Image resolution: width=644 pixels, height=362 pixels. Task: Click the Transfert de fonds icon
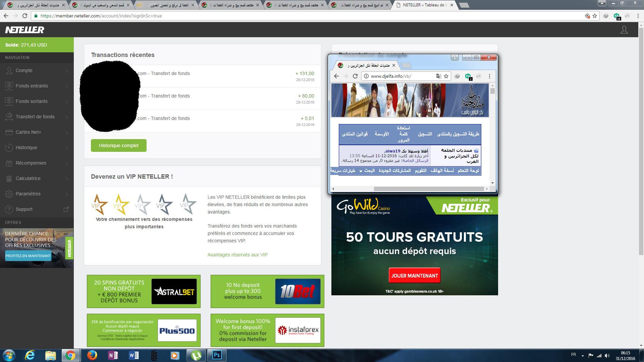[9, 117]
